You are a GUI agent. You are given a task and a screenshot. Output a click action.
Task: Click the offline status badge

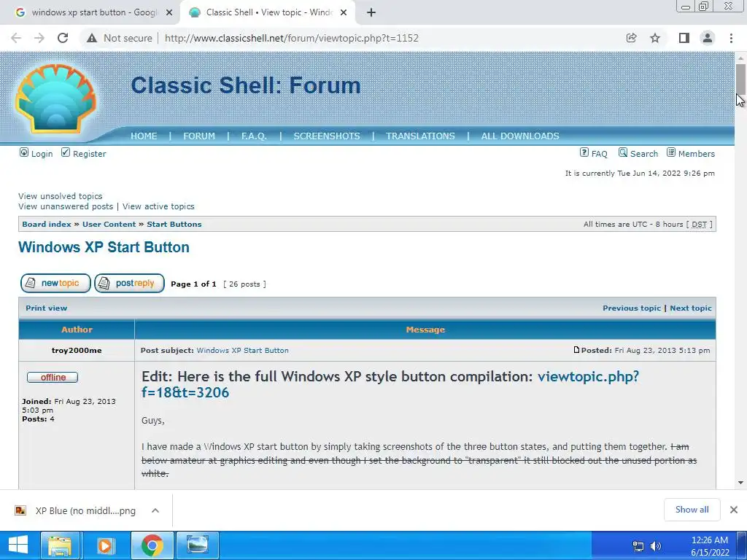[x=53, y=377]
